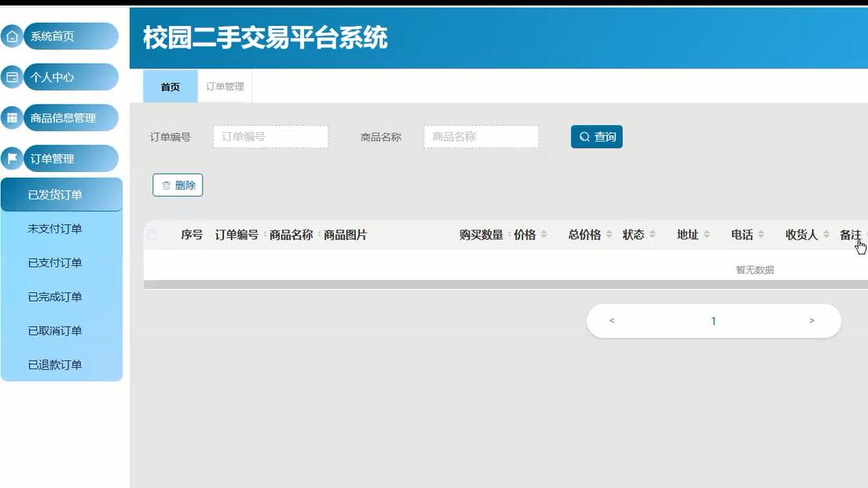Click the 个人中心 card icon
This screenshot has height=488, width=868.
coord(11,77)
